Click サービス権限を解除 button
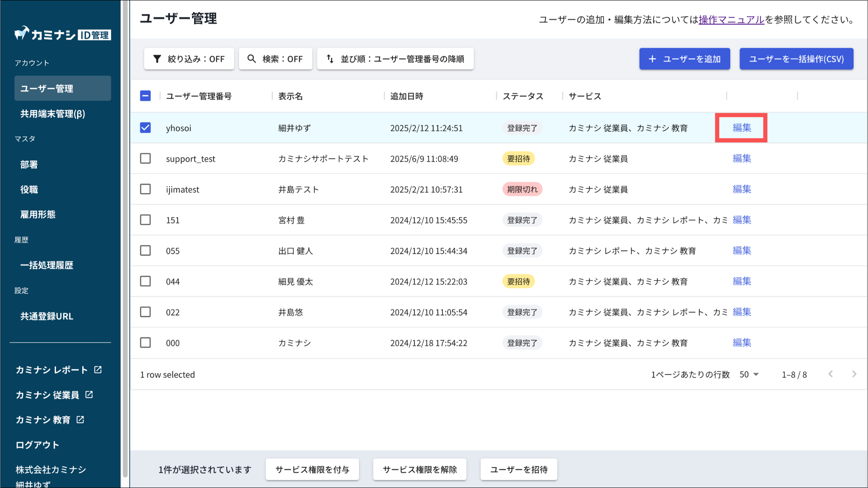868x488 pixels. coord(420,469)
